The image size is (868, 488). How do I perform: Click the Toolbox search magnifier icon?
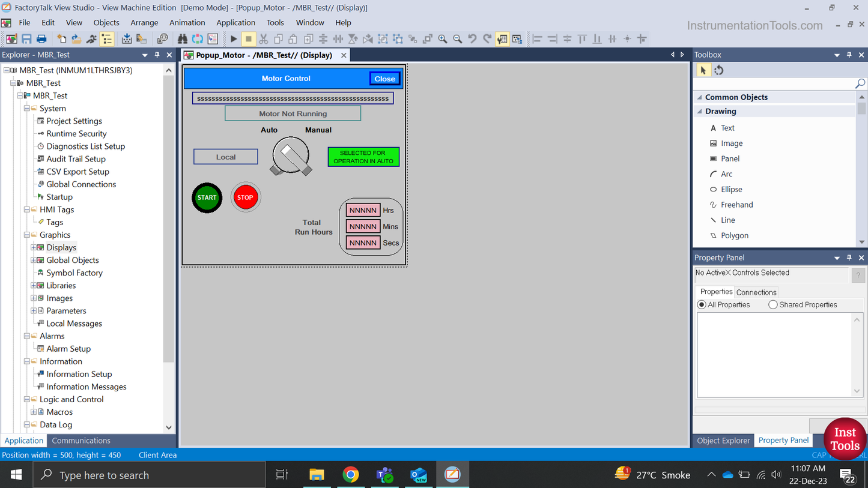(x=860, y=83)
